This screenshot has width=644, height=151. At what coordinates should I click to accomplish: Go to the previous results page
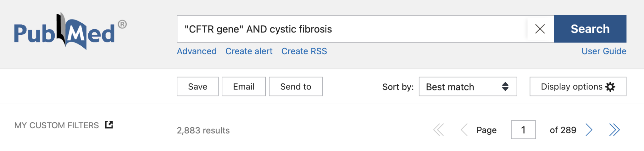pyautogui.click(x=464, y=130)
